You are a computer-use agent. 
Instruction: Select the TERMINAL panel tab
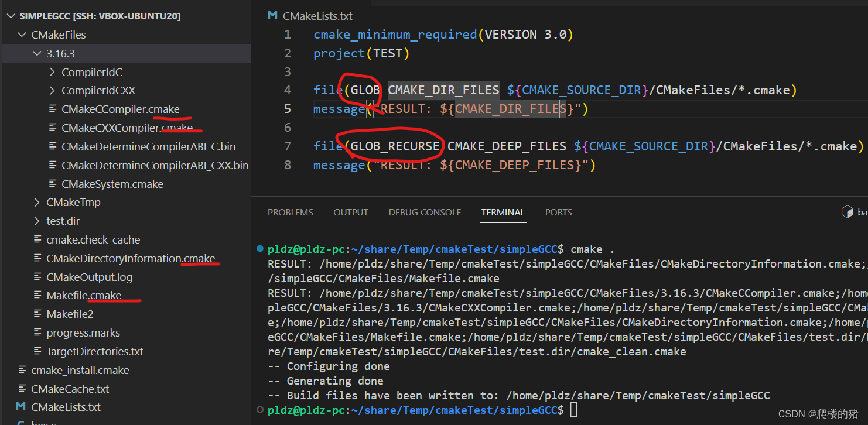(503, 212)
